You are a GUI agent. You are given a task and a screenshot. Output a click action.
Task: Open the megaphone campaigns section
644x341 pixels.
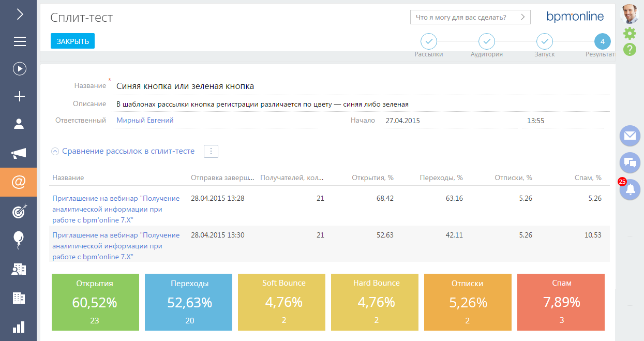tap(19, 154)
